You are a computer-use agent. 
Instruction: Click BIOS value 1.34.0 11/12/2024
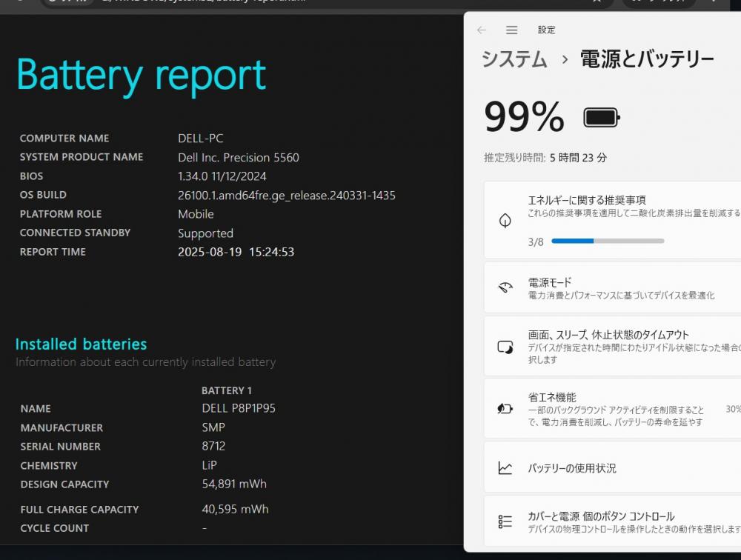tap(222, 176)
